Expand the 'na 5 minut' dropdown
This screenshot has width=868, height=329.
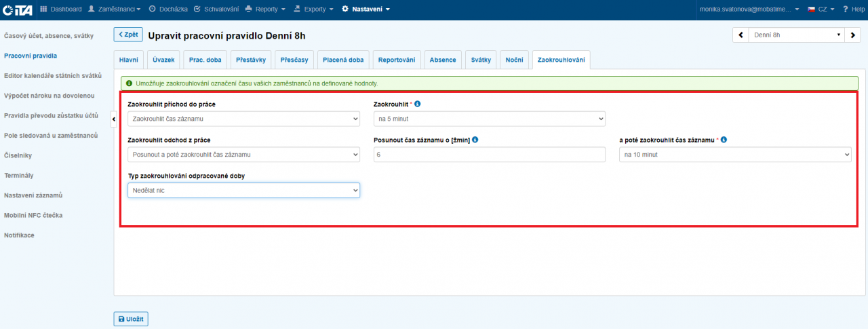pyautogui.click(x=489, y=119)
